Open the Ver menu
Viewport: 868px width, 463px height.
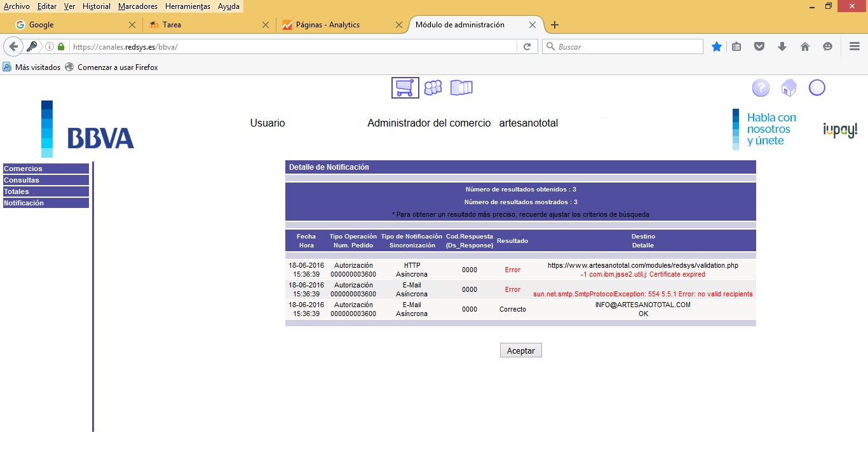[x=69, y=6]
